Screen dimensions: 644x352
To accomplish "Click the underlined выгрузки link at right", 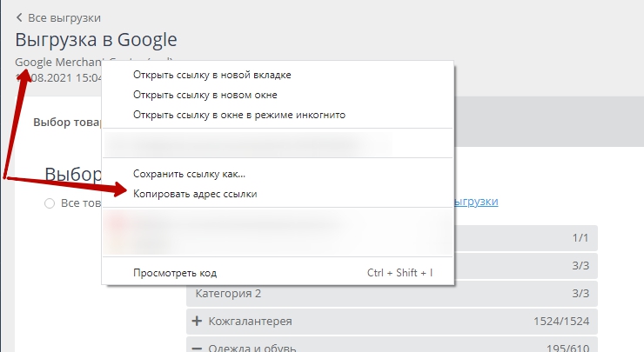I will click(x=475, y=202).
